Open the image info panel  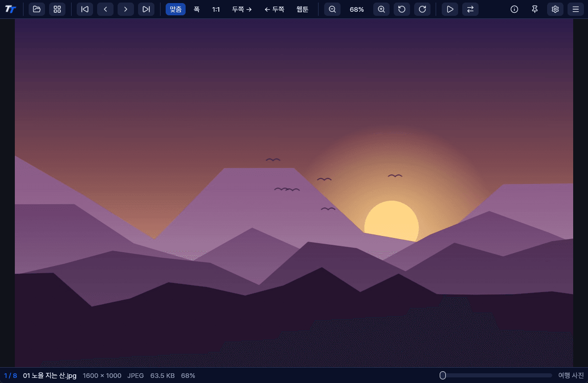(x=514, y=9)
